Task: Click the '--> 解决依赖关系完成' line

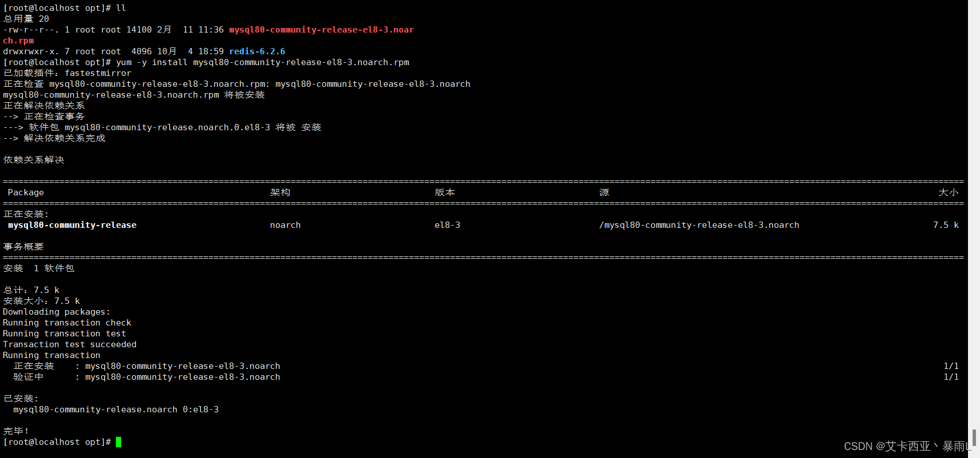Action: (x=54, y=138)
